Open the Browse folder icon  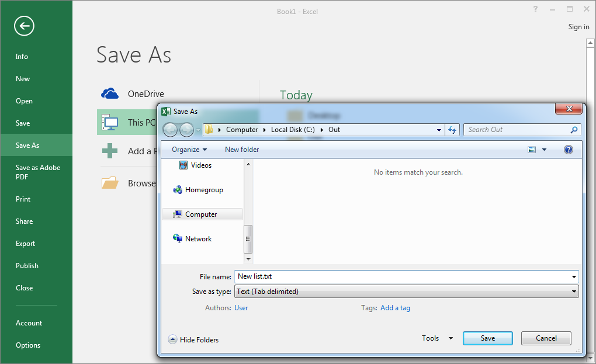click(x=110, y=183)
